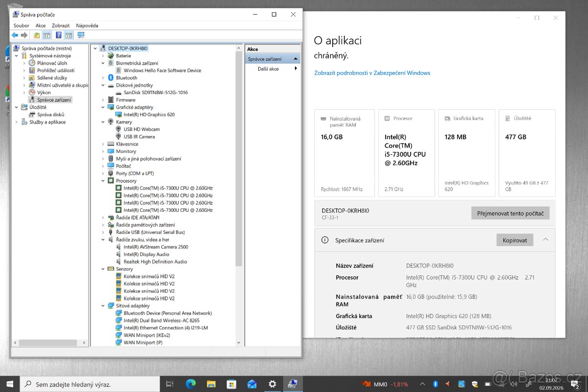
Task: Click the Kopírovat button
Action: [x=515, y=240]
